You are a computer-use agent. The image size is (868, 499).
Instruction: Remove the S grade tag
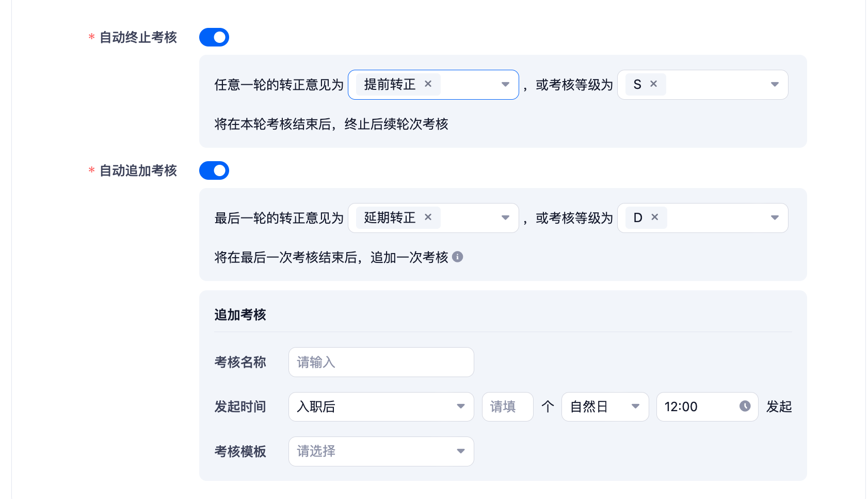(653, 84)
